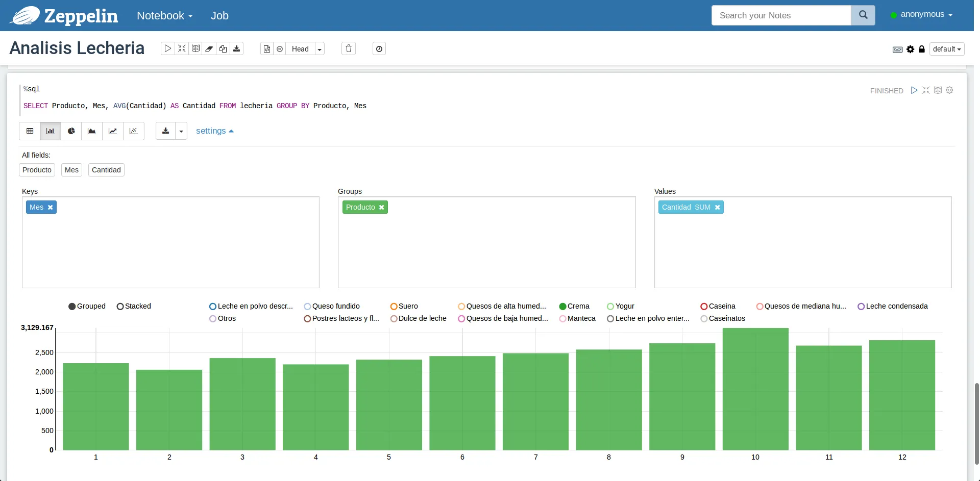The height and width of the screenshot is (481, 980).
Task: Open interpreter binding gear in the note toolbar
Action: pos(911,49)
